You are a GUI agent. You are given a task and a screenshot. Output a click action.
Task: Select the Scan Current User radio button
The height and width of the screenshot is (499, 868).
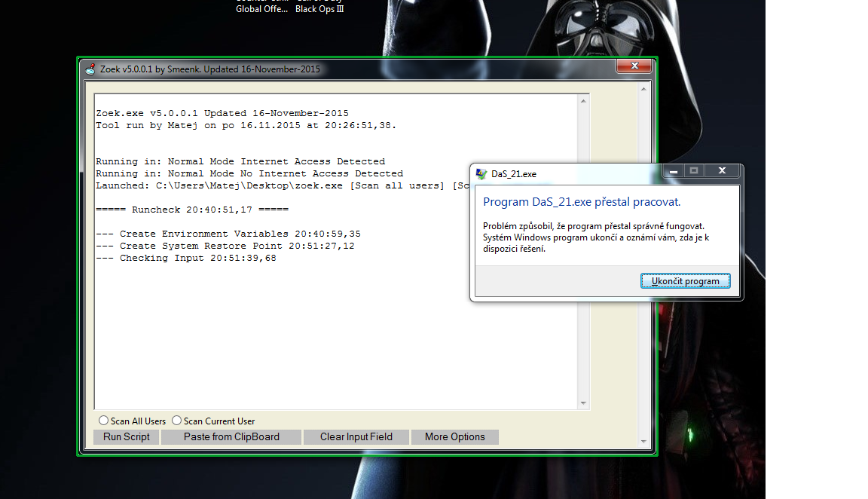176,421
